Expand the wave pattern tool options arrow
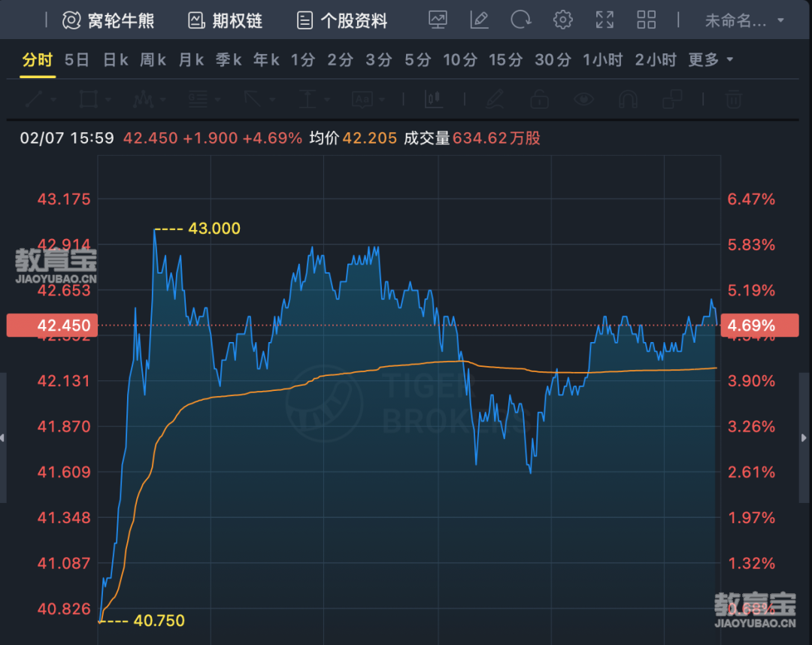 click(162, 99)
